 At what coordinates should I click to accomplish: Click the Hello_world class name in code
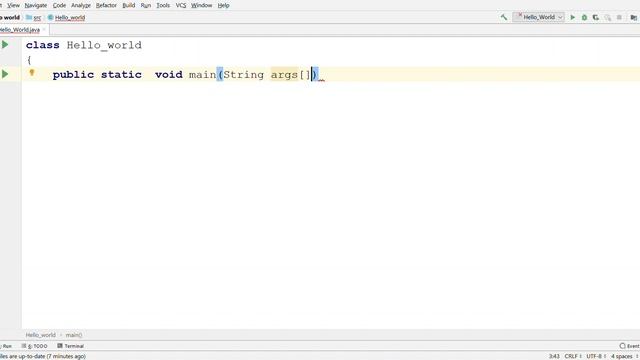point(104,45)
